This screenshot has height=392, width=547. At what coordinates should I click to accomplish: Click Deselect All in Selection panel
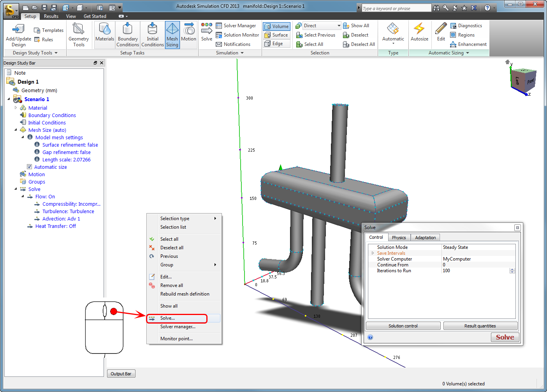[359, 44]
